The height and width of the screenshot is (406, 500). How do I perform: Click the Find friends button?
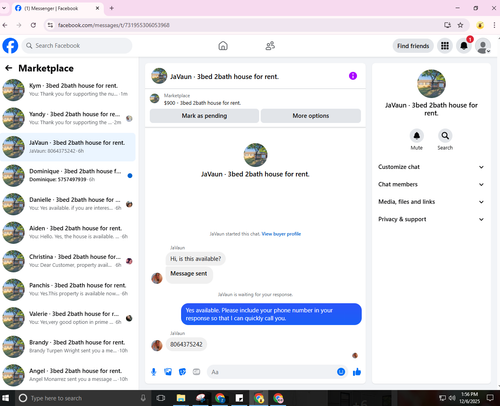(x=413, y=46)
